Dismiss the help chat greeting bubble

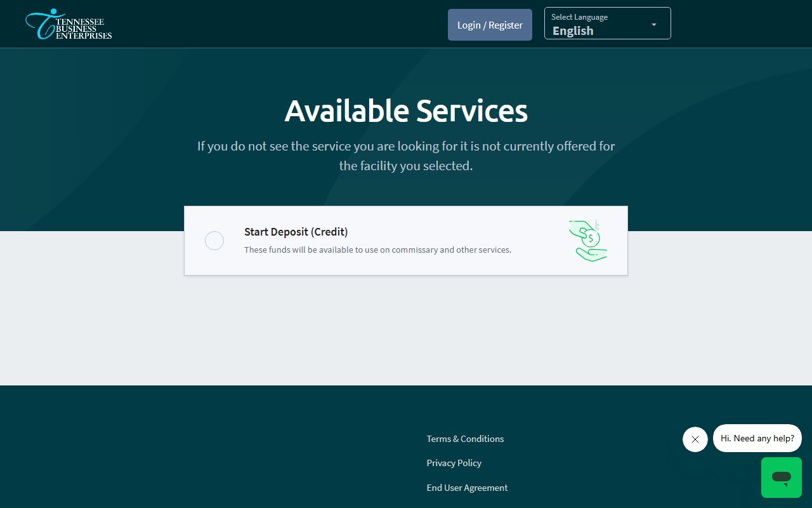695,439
